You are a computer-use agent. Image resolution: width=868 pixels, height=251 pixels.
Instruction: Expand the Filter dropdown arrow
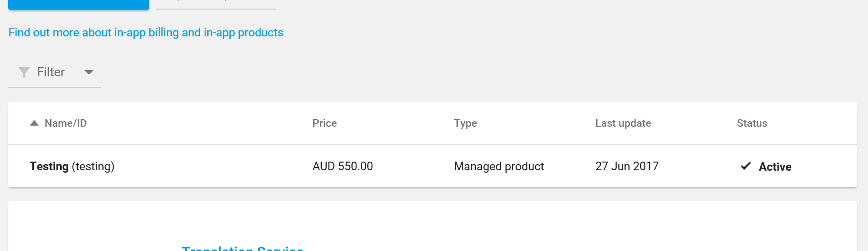[89, 72]
